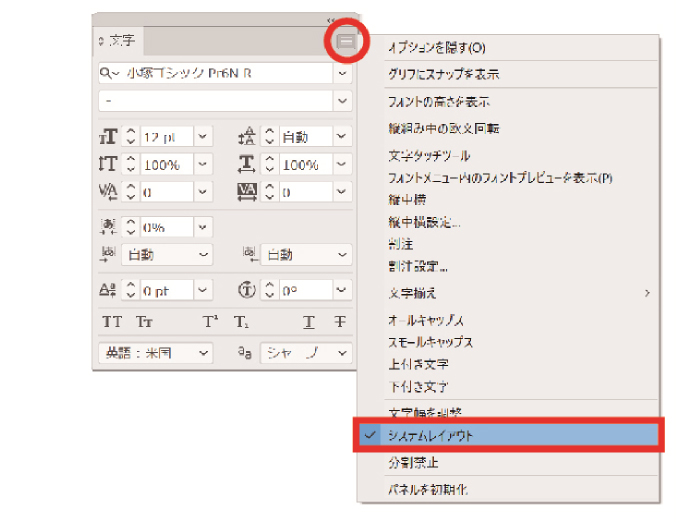Click the leading icon
The width and height of the screenshot is (690, 522).
[x=246, y=136]
